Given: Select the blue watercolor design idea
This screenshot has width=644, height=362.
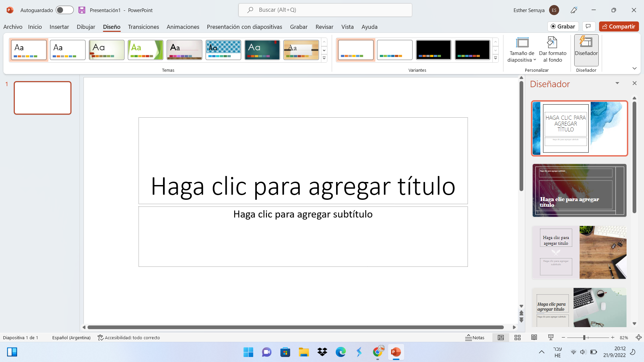Looking at the screenshot, I should [579, 128].
